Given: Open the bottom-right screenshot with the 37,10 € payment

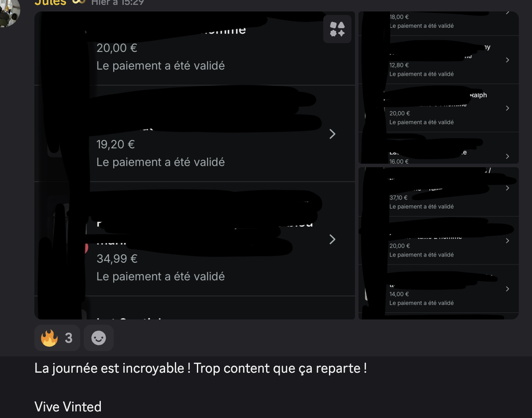Looking at the screenshot, I should (x=439, y=243).
